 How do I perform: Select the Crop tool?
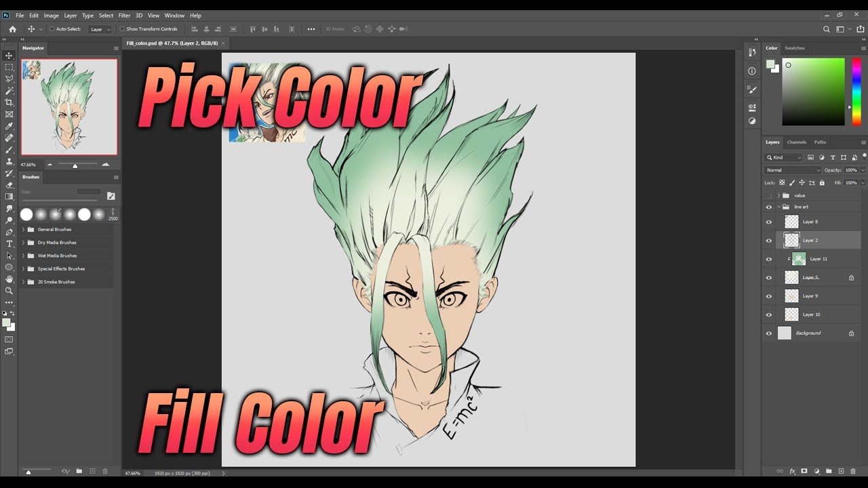[9, 102]
